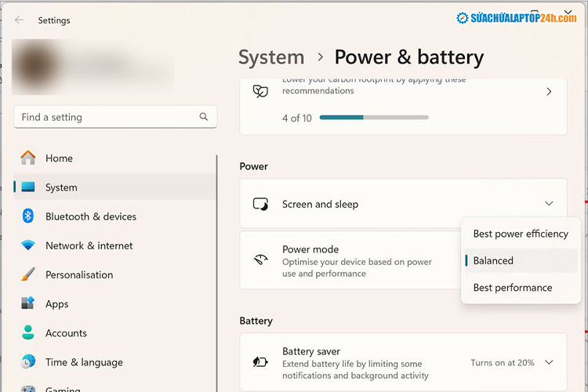Select Best power efficiency mode
The width and height of the screenshot is (588, 392).
coord(521,234)
